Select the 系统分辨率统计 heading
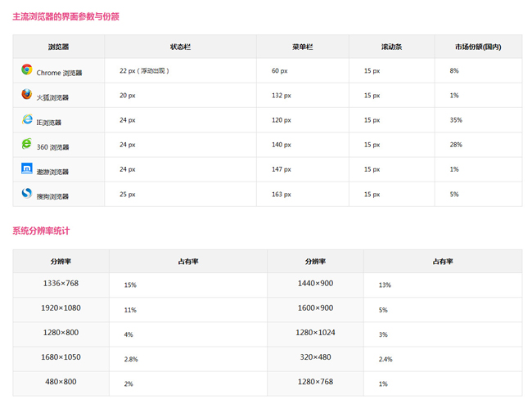 [46, 231]
